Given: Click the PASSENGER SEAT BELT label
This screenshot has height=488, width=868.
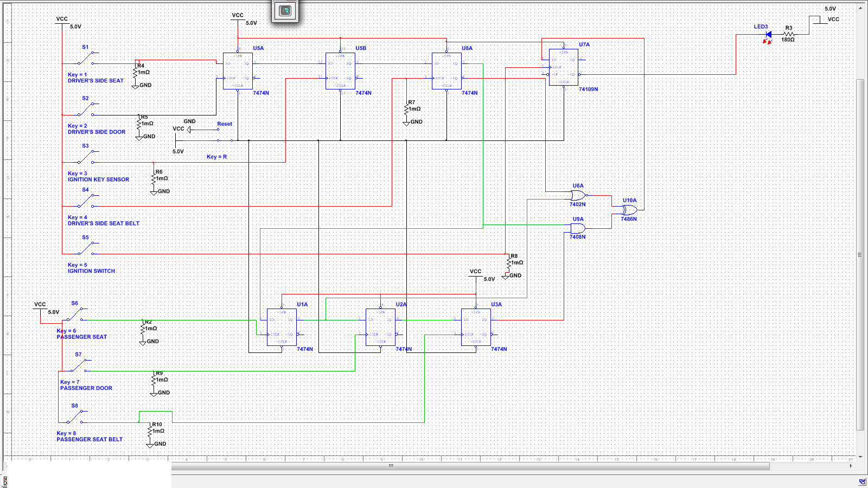Looking at the screenshot, I should pos(90,440).
